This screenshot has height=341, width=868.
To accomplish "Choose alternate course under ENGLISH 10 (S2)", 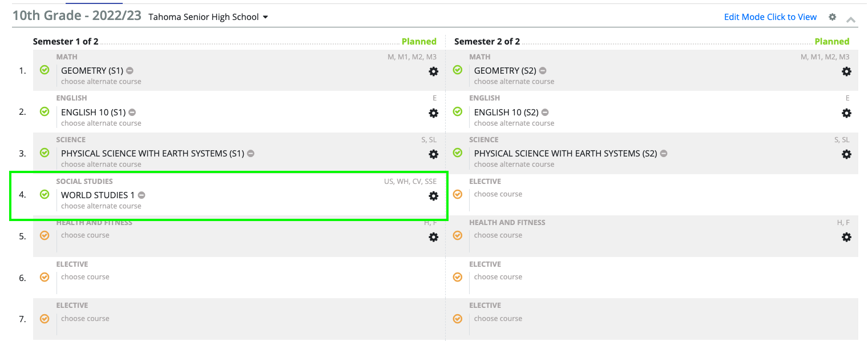I will coord(514,123).
